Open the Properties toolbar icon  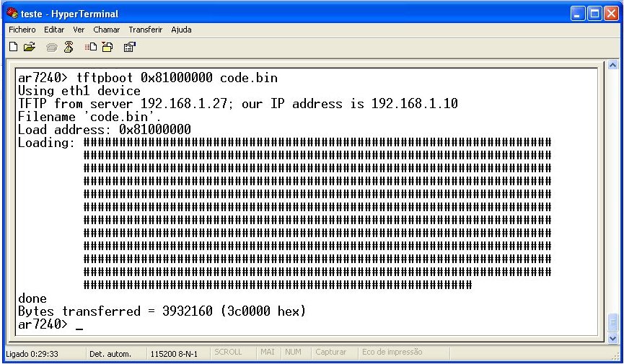click(x=129, y=48)
